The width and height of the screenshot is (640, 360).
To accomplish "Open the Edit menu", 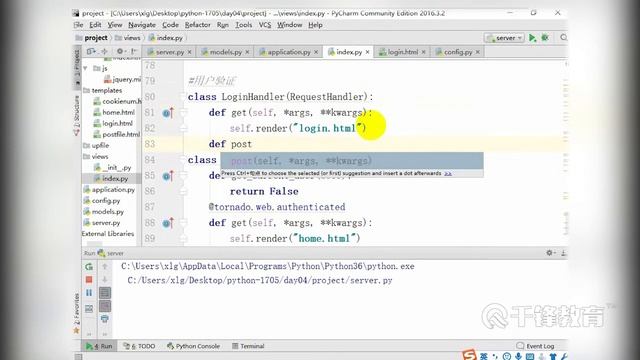I will click(x=95, y=25).
